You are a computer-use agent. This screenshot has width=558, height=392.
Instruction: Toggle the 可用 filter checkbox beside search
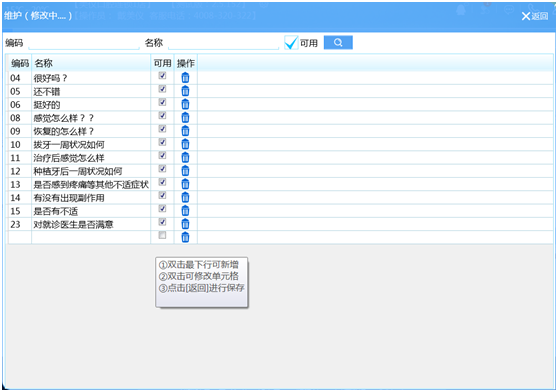point(291,43)
